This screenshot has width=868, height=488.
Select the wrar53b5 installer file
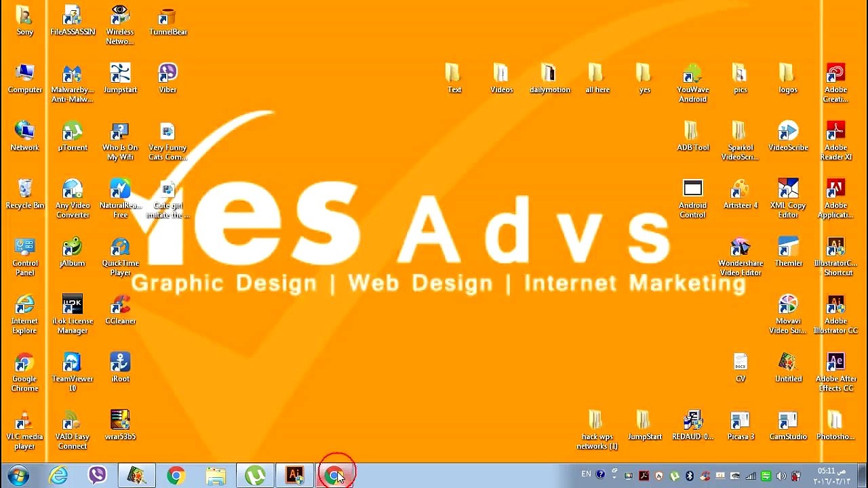tap(120, 426)
